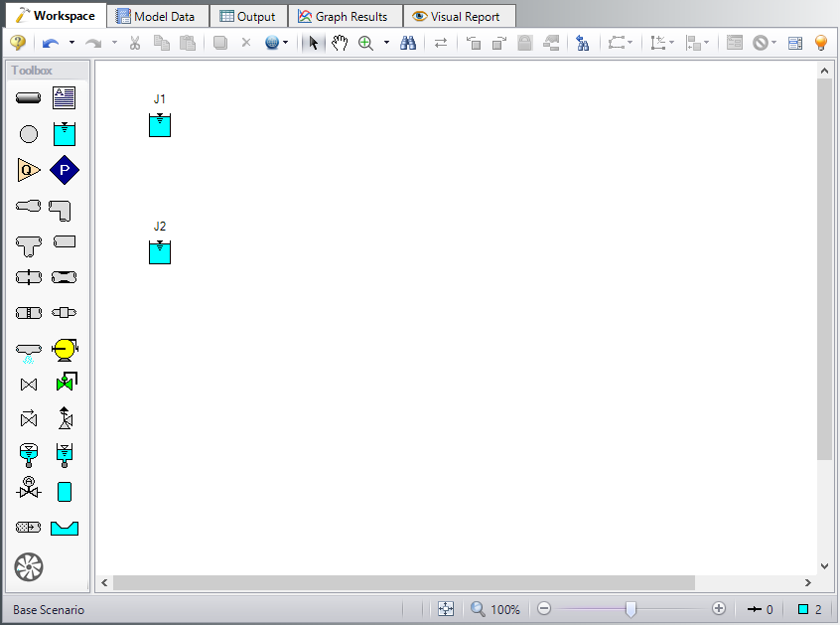Screen dimensions: 840x625
Task: Click the zoom slider handle
Action: 631,609
